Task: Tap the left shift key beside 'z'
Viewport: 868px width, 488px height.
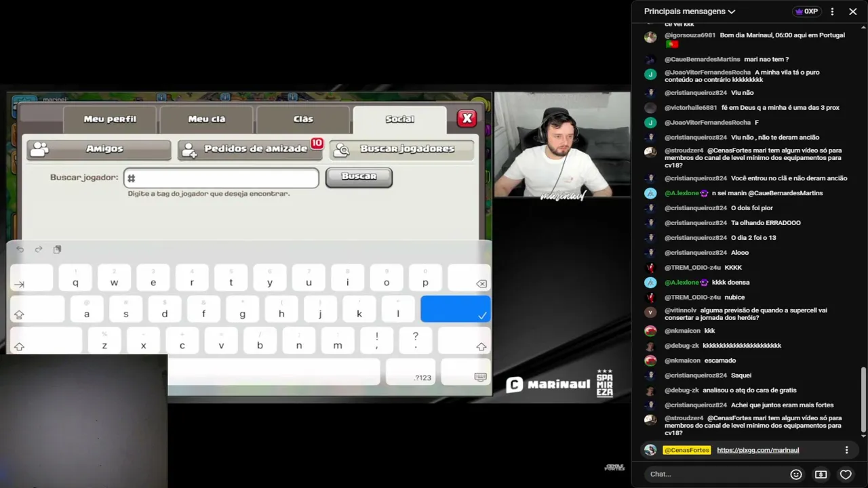Action: 46,340
